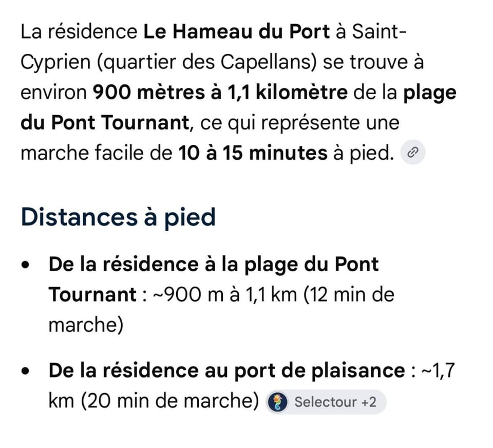Click bold text "10 à 15 minutes"
The height and width of the screenshot is (448, 493).
click(253, 153)
